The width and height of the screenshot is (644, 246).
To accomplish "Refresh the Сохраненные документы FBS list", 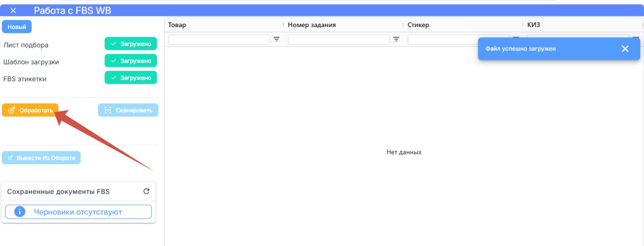I will click(146, 191).
